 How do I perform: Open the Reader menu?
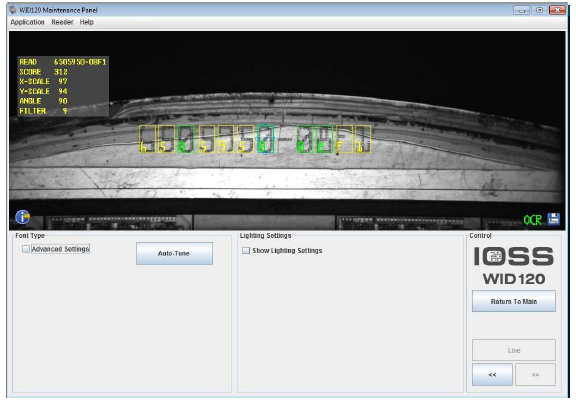pos(62,22)
